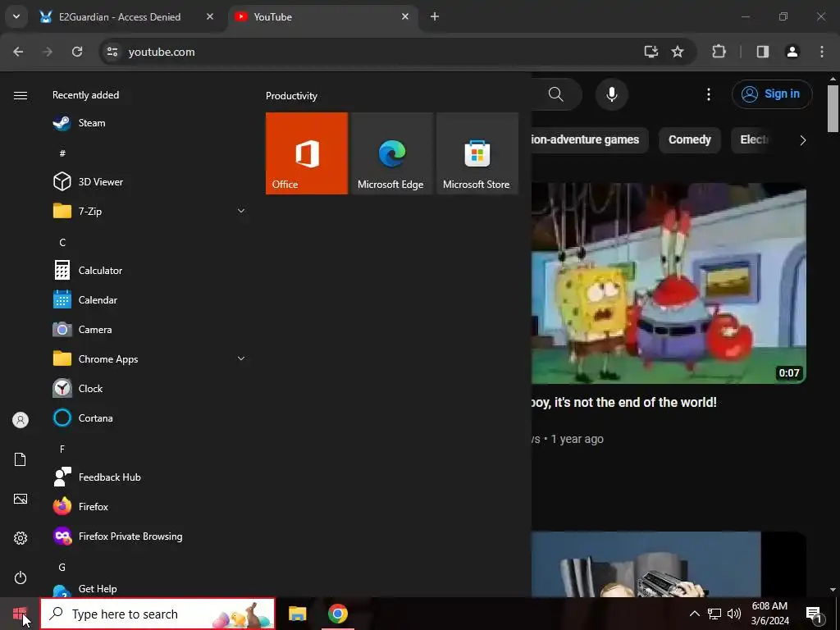Open the volume tray icon
Image resolution: width=840 pixels, height=630 pixels.
[734, 614]
